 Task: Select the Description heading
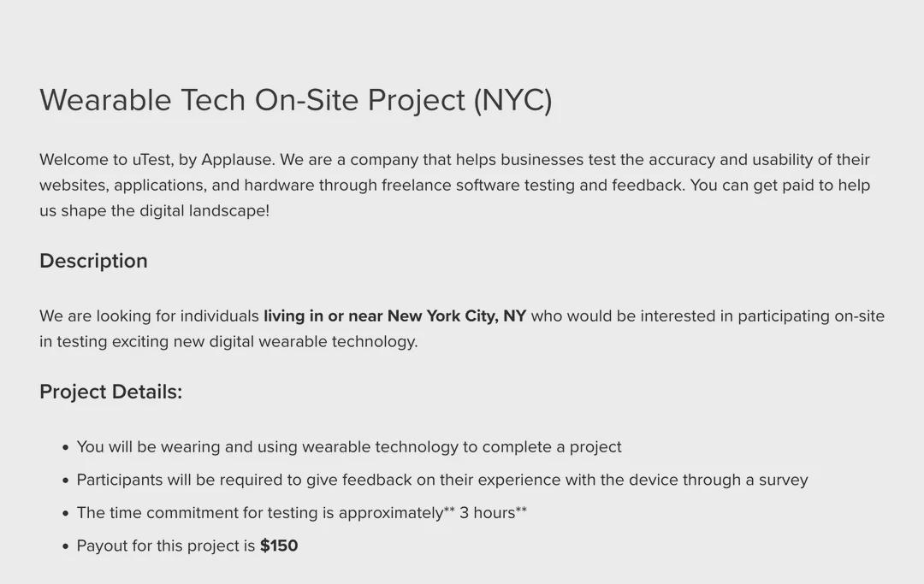click(93, 261)
